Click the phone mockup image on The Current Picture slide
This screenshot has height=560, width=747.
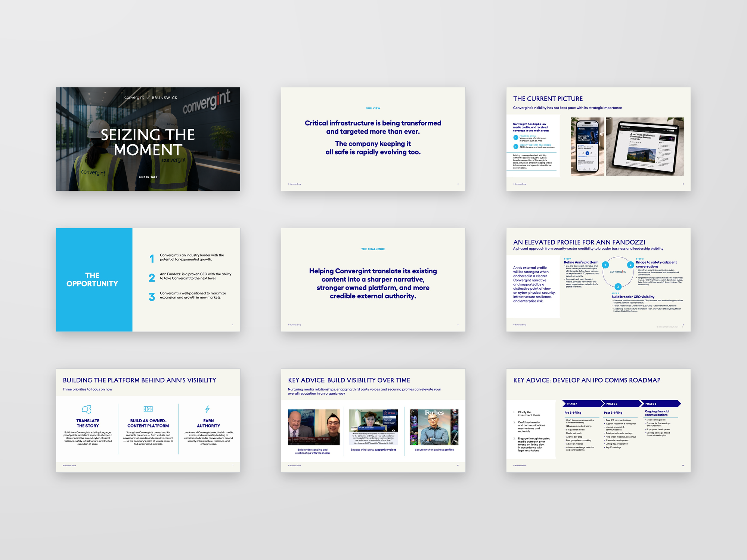(588, 146)
